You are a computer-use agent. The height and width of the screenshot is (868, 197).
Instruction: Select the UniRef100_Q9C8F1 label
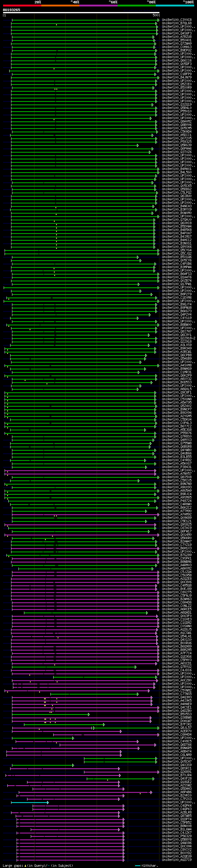pos(177,393)
